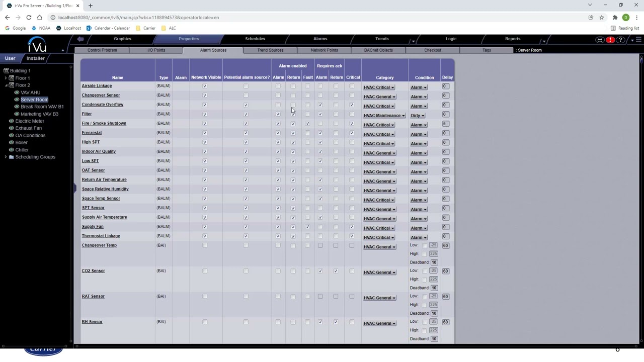Viewport: 644px width, 362px height.
Task: Open the Alarms top-level tab
Action: click(x=320, y=39)
